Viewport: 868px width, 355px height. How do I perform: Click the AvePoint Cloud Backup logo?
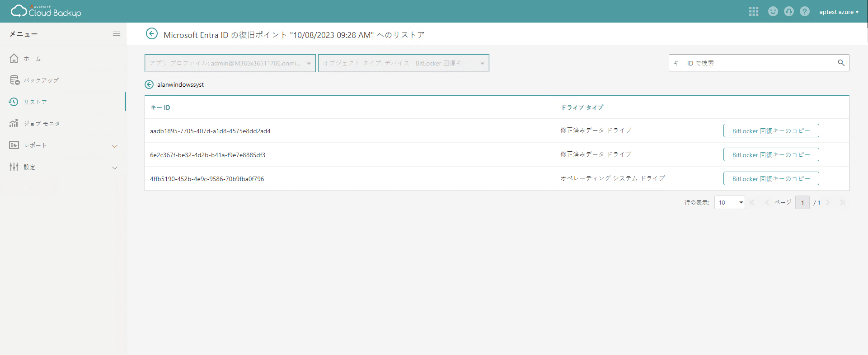[x=46, y=11]
